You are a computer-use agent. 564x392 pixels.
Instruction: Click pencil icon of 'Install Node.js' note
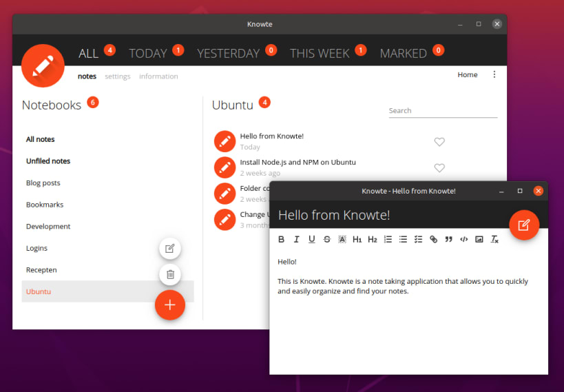pos(224,167)
